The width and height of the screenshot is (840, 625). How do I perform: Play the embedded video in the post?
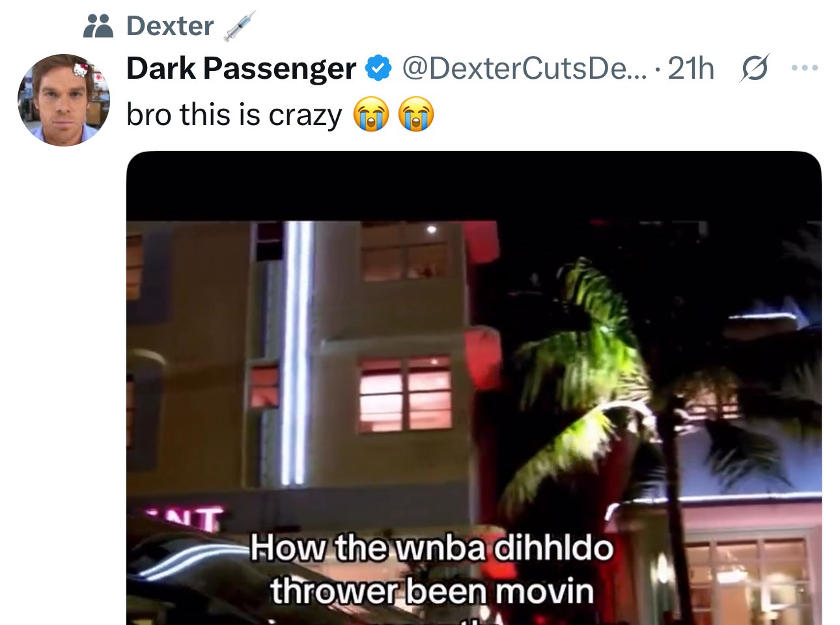coord(473,388)
